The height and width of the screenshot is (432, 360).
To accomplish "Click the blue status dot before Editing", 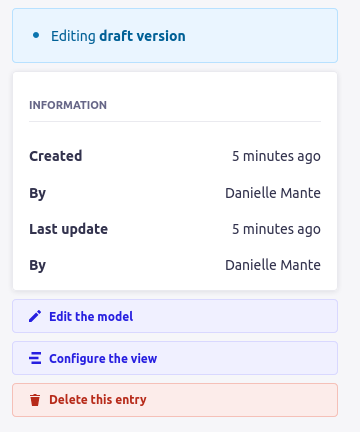I will (36, 35).
